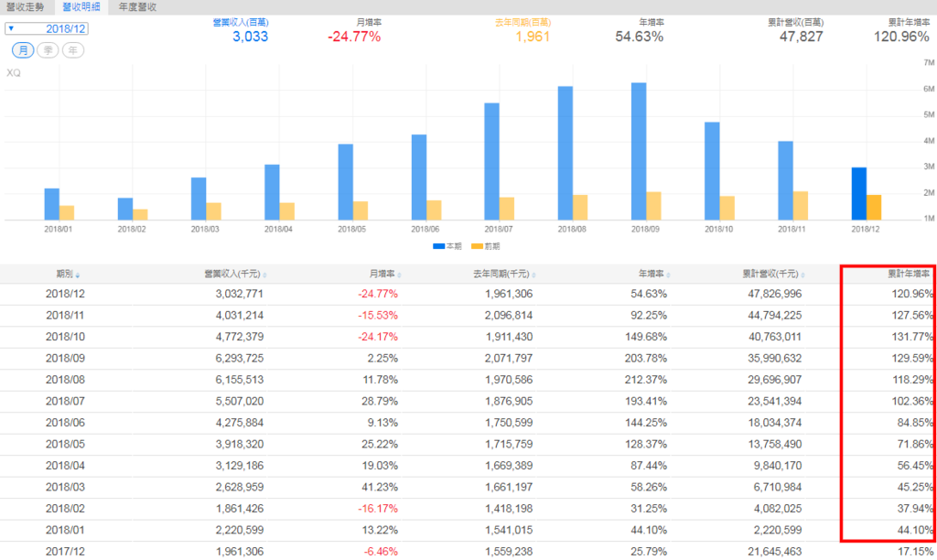The width and height of the screenshot is (937, 560).
Task: Switch to the 營收走勢 tab
Action: tap(25, 7)
